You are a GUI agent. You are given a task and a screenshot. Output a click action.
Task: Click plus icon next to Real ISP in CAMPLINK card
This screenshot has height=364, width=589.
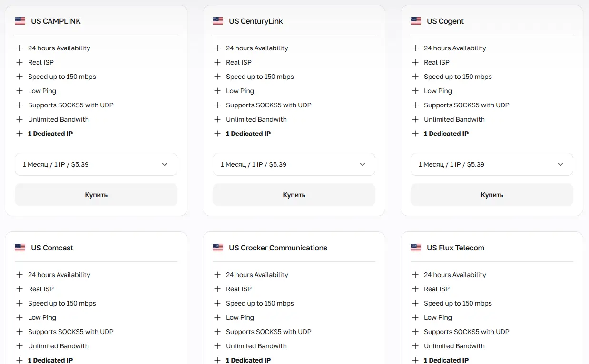pos(20,62)
